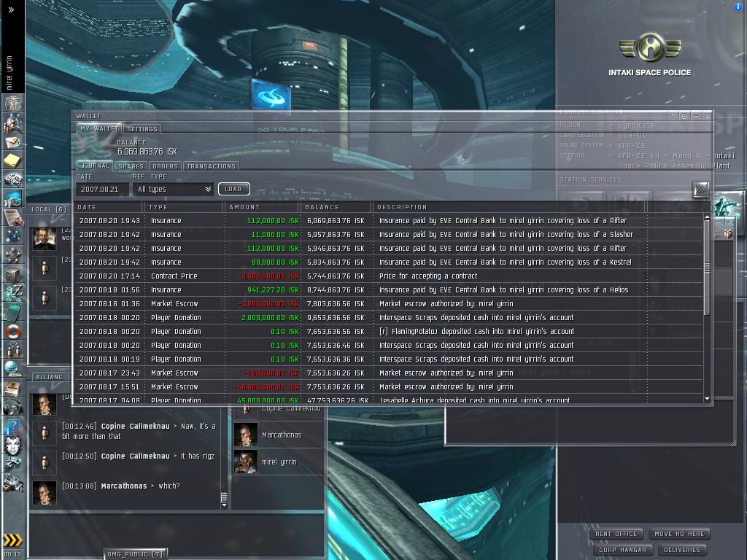The image size is (747, 560).
Task: Click the Load button in Wallet journal
Action: [x=233, y=189]
